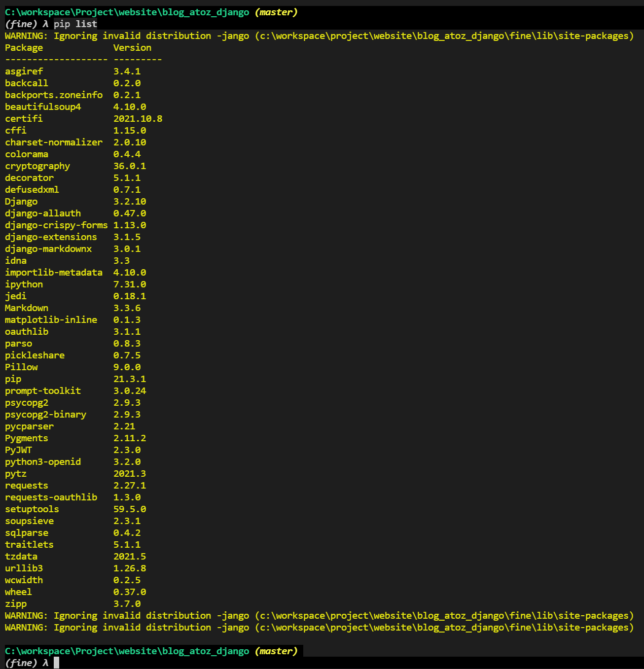Click the 'wcwidth' package name
Image resolution: width=644 pixels, height=669 pixels.
coord(24,580)
